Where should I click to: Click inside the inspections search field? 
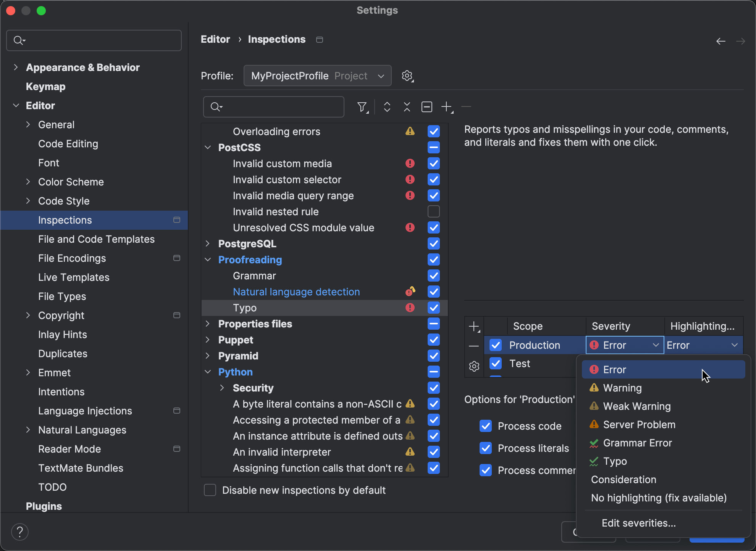273,107
